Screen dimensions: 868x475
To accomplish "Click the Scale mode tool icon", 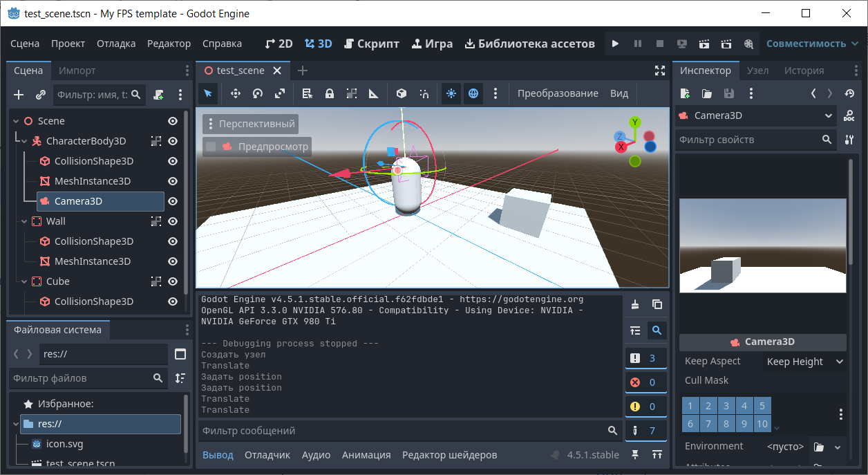I will tap(279, 93).
